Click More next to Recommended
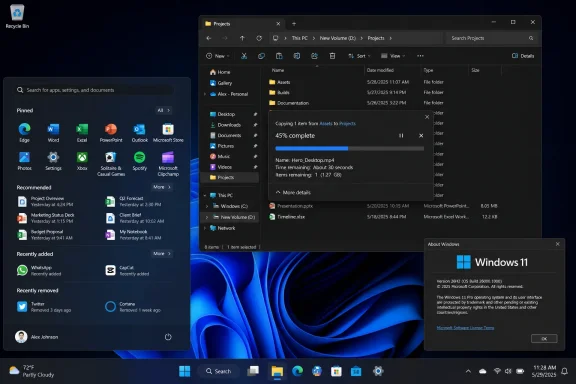This screenshot has width=576, height=384. coord(162,187)
